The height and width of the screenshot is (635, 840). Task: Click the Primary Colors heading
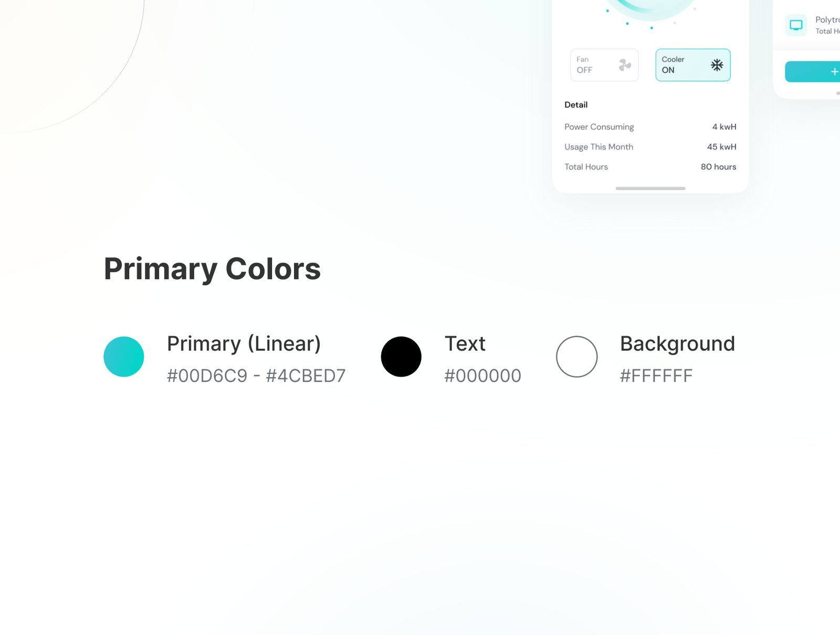point(212,269)
